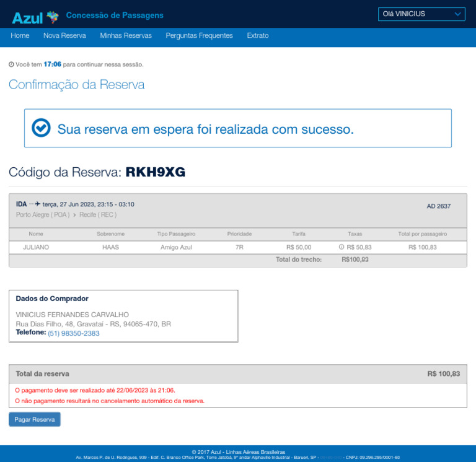Open Perguntas Frequentes in the navigation bar
476x462 pixels.
pos(199,35)
